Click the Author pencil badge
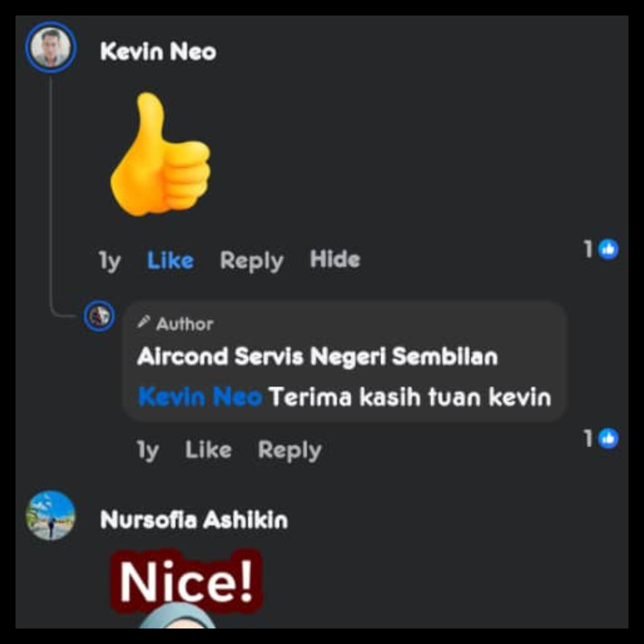Image resolution: width=644 pixels, height=644 pixels. pyautogui.click(x=144, y=322)
